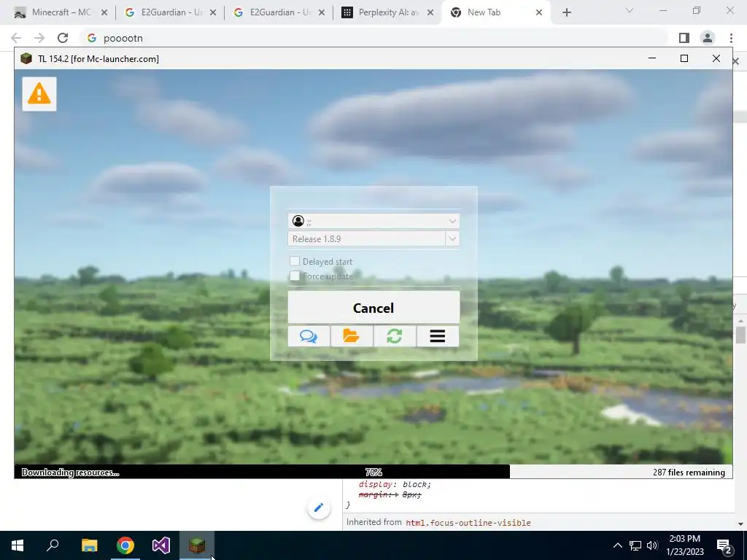The height and width of the screenshot is (560, 747).
Task: Open Chrome profile avatar icon
Action: click(x=708, y=38)
